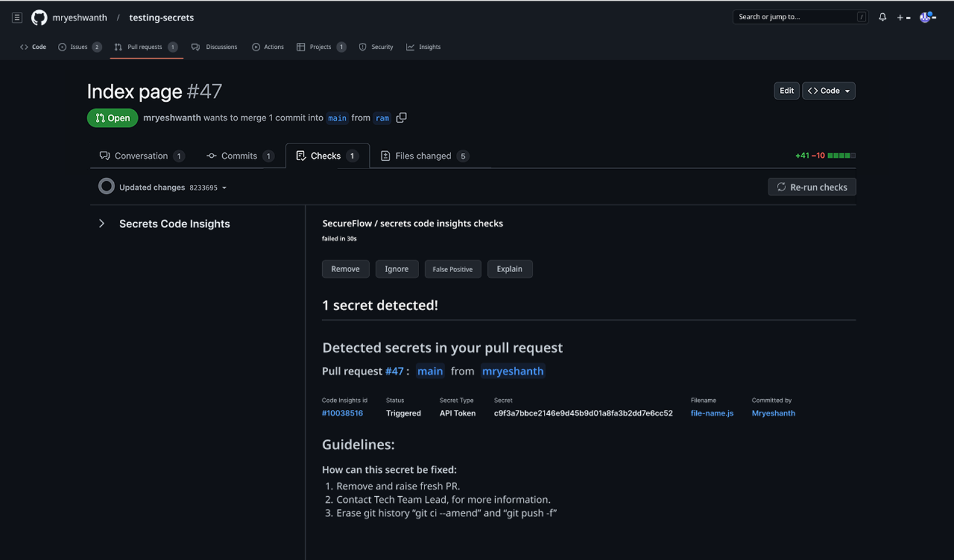Open the plus create-new menu
Image resolution: width=954 pixels, height=560 pixels.
tap(903, 17)
